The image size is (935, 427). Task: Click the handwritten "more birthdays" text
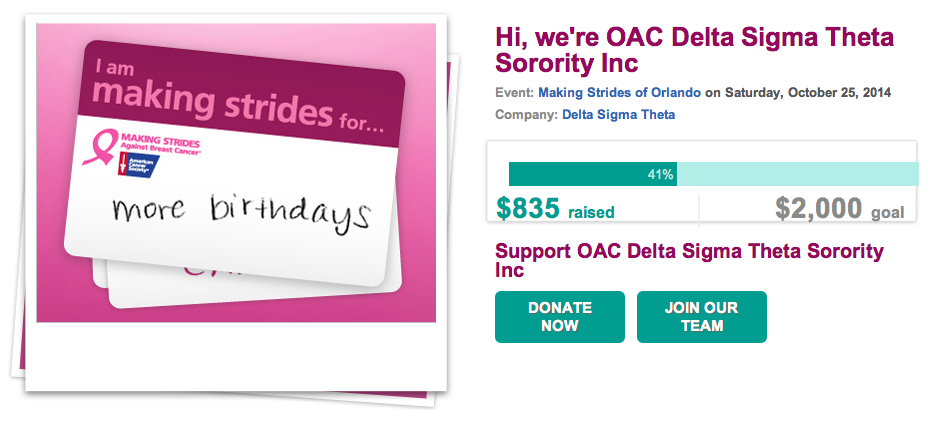pos(239,212)
